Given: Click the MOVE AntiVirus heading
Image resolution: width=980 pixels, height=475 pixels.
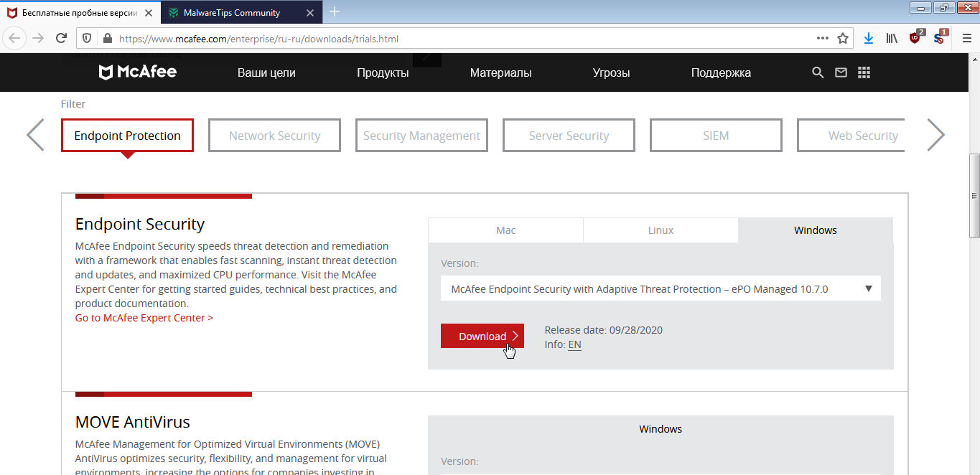Looking at the screenshot, I should point(133,421).
